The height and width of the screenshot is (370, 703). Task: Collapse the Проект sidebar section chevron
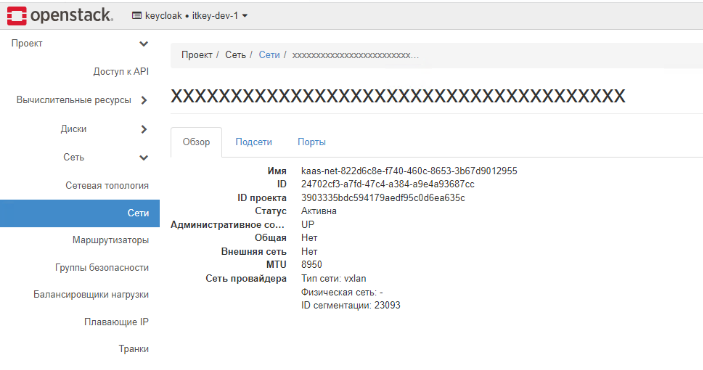143,44
